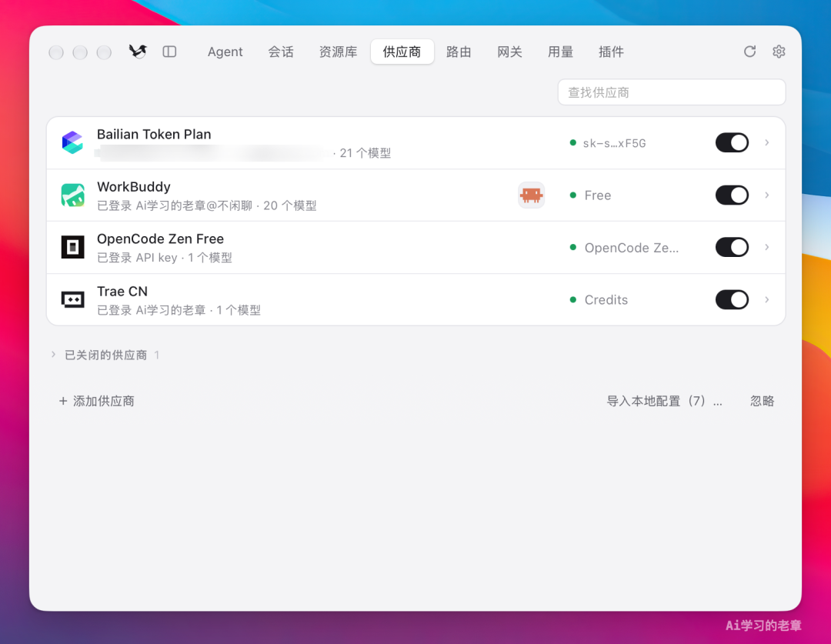831x644 pixels.
Task: Turn off the WorkBuddy switch
Action: tap(732, 195)
